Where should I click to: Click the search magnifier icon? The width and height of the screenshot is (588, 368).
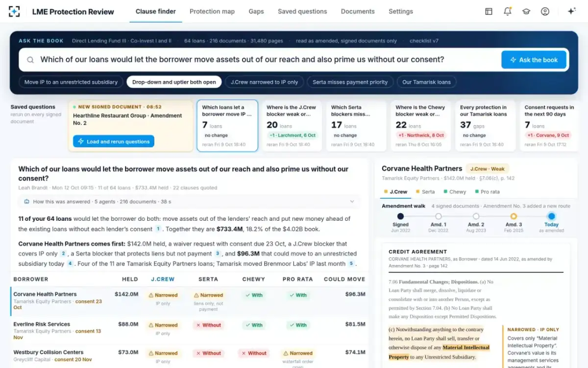click(x=30, y=60)
